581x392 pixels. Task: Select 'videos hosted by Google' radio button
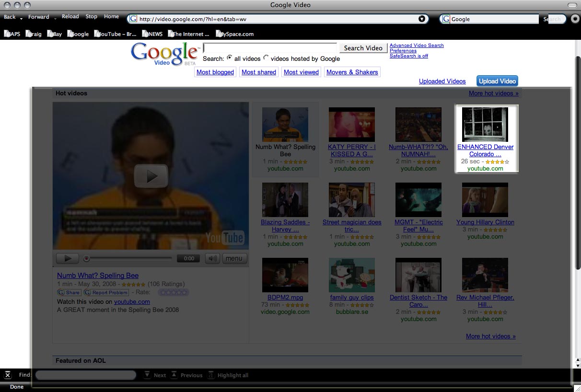pos(266,58)
